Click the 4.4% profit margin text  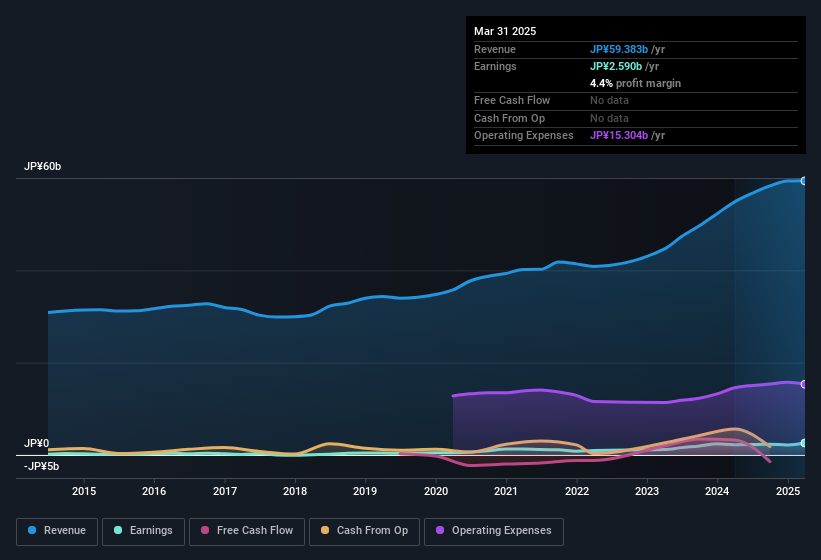pyautogui.click(x=635, y=83)
